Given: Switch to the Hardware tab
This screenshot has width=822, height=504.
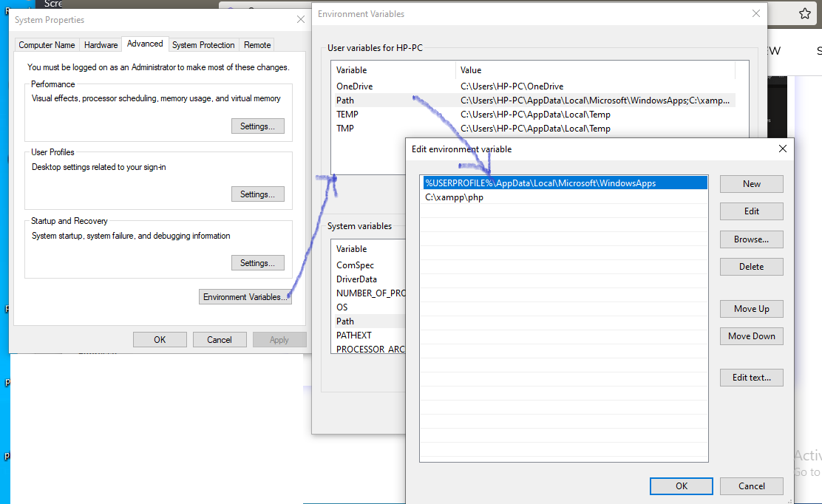Looking at the screenshot, I should tap(101, 45).
